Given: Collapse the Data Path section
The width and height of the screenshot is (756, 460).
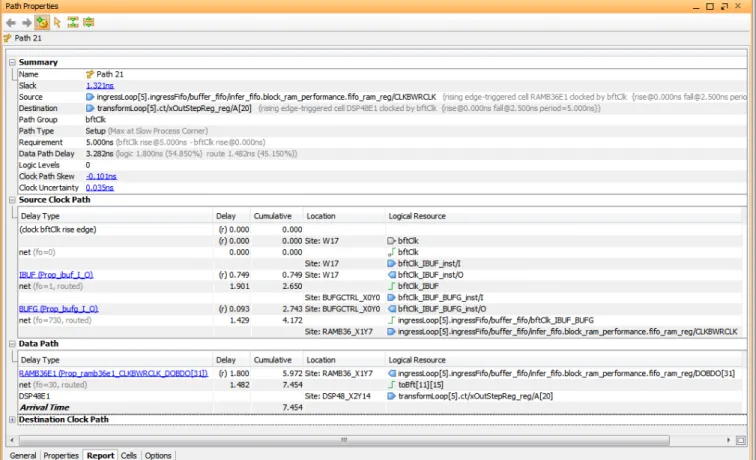Looking at the screenshot, I should (x=12, y=344).
